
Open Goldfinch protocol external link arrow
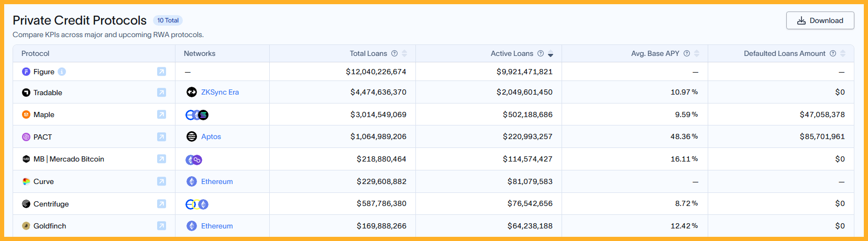pos(161,226)
